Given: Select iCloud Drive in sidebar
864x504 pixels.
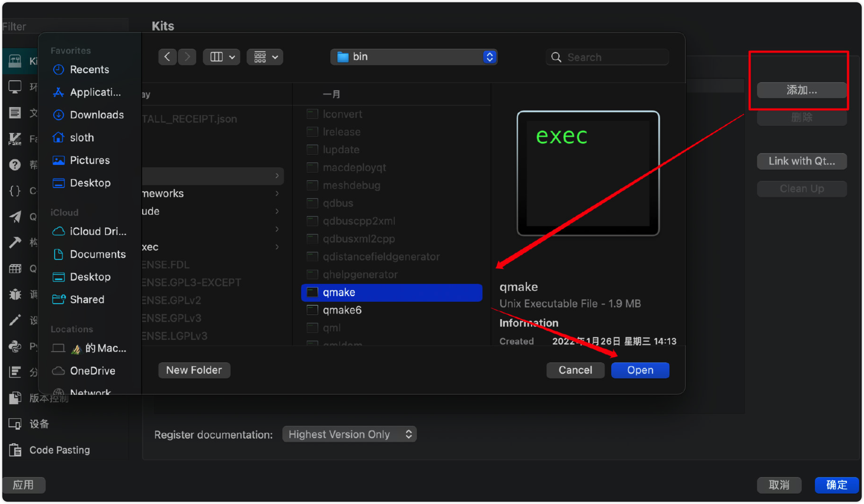Looking at the screenshot, I should (x=98, y=231).
